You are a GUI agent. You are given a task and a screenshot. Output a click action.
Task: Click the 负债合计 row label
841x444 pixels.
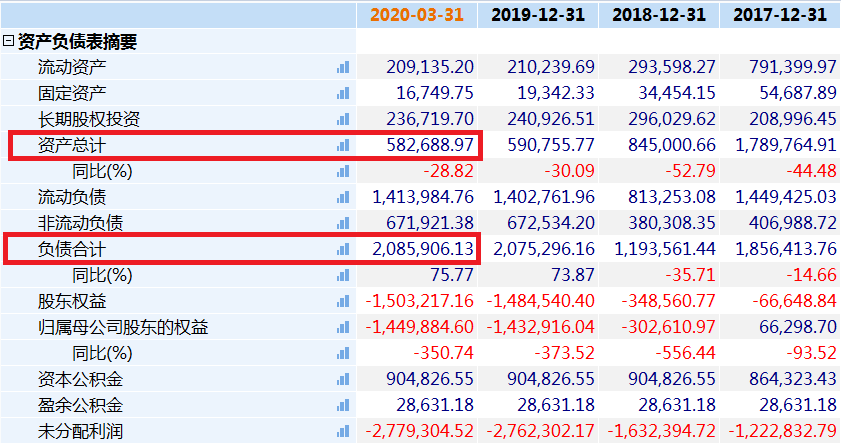click(72, 249)
